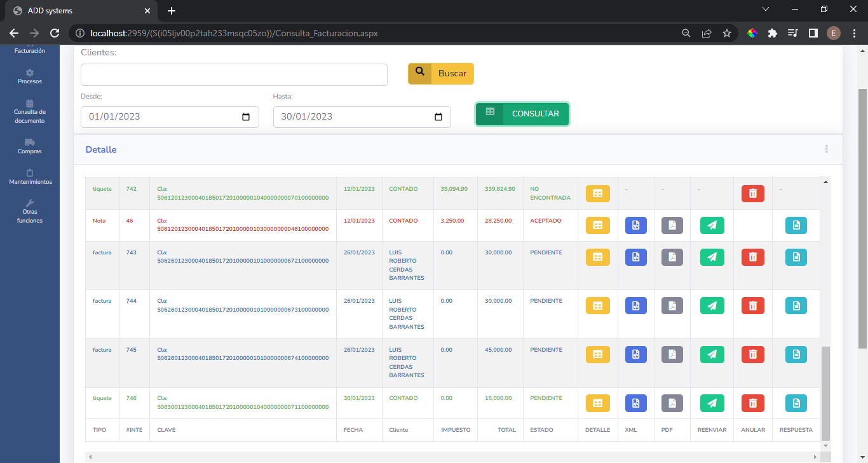Void factura 744 with trash icon
This screenshot has height=463, width=868.
point(753,305)
